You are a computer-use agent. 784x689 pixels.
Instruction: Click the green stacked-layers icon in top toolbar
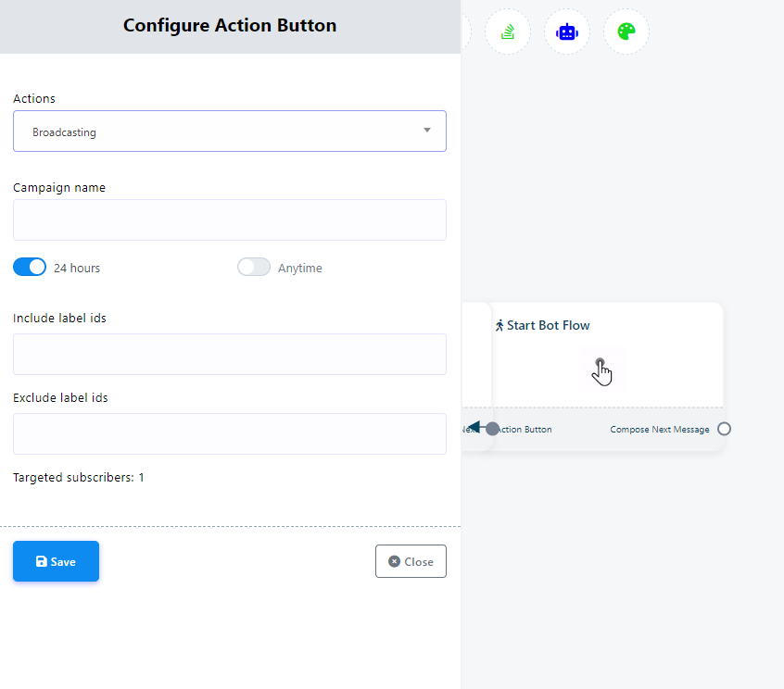pos(508,31)
